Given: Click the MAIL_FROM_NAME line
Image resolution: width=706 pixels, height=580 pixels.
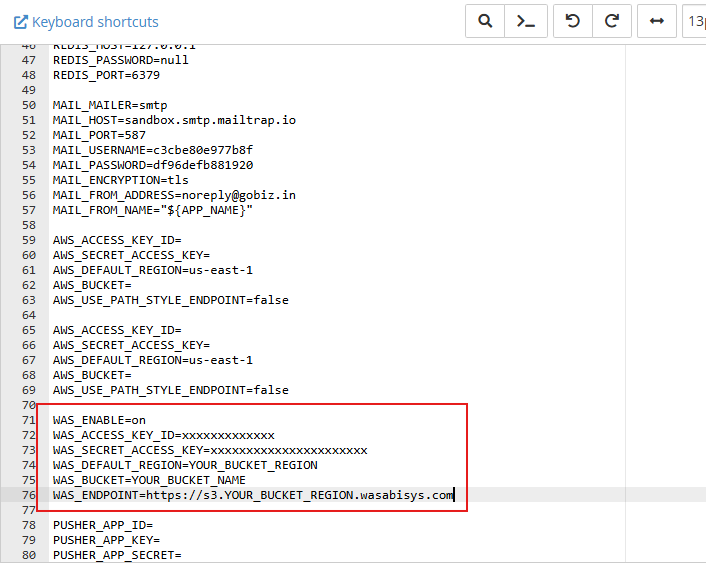Looking at the screenshot, I should coord(153,210).
